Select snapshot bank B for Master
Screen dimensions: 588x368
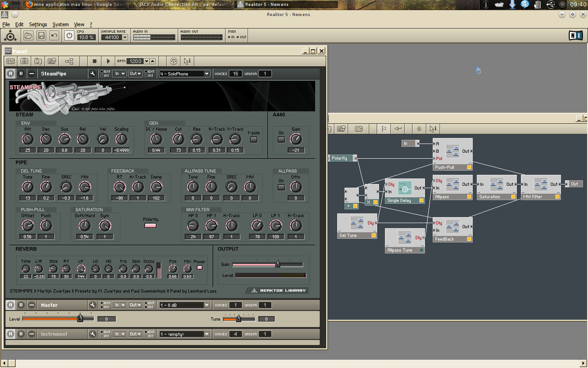click(x=21, y=305)
